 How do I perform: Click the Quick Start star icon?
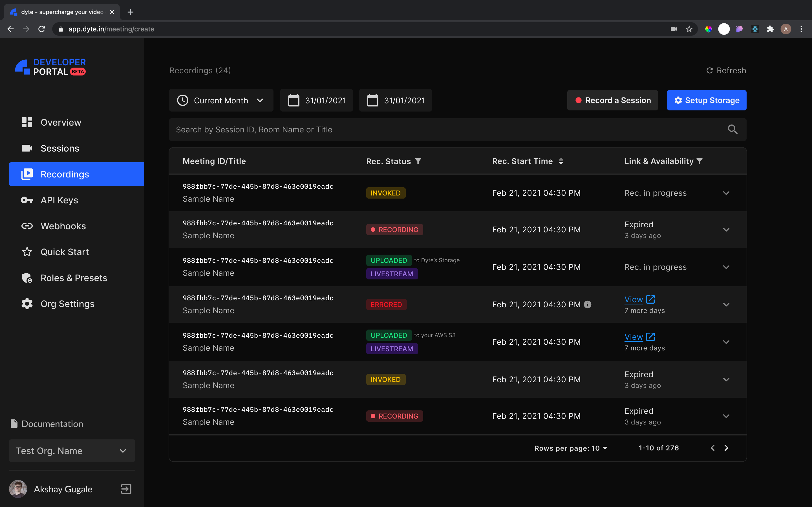(27, 252)
